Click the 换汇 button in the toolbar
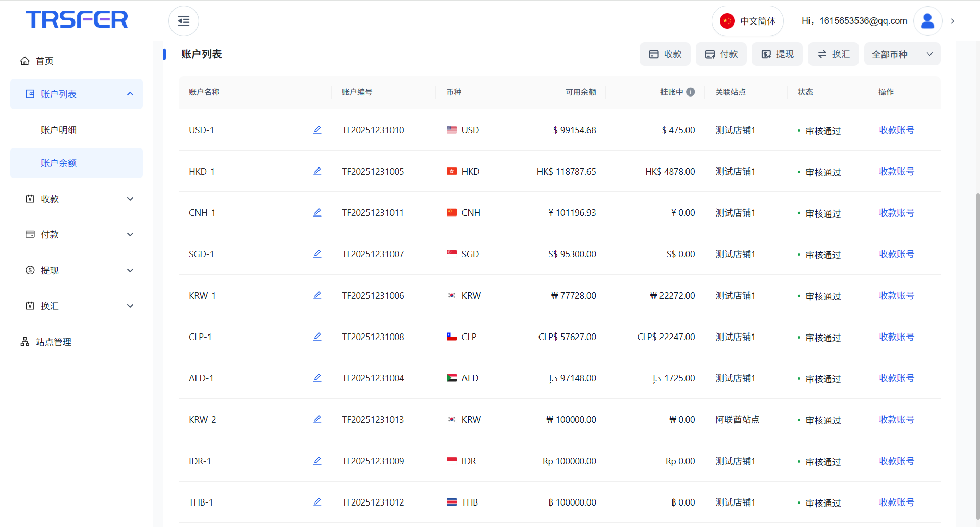 pos(833,54)
